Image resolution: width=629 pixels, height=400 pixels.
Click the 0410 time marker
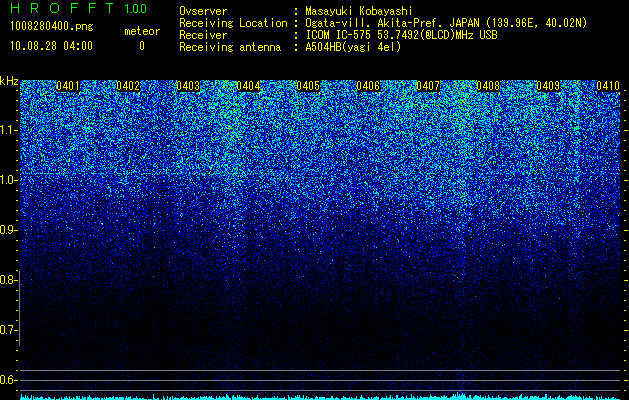[608, 86]
